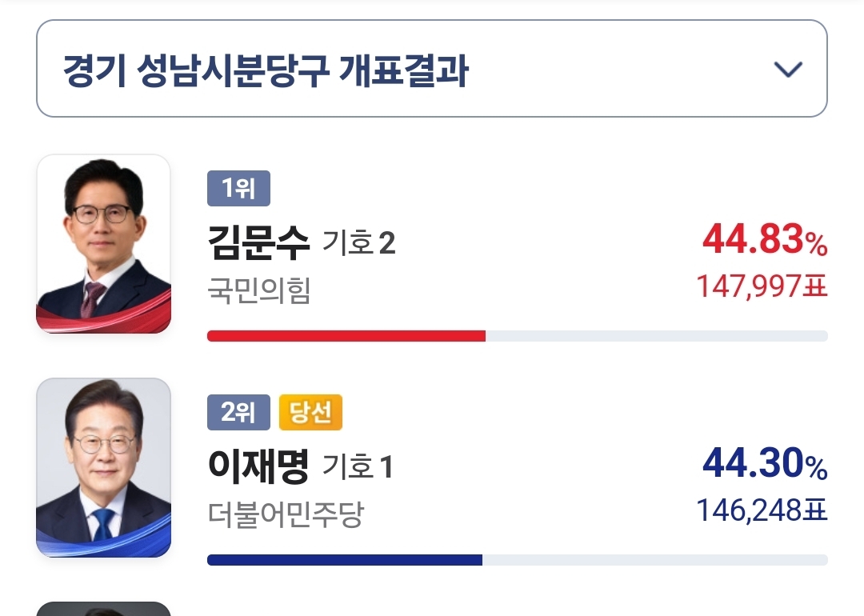The height and width of the screenshot is (616, 864).
Task: Select the partially visible third candidate photo
Action: (103, 609)
